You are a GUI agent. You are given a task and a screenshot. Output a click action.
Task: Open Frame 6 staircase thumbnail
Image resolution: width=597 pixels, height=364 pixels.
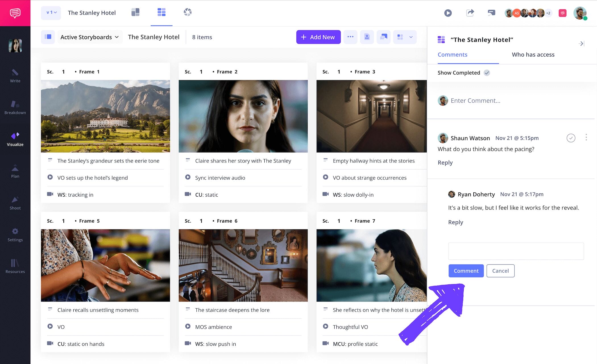[243, 265]
